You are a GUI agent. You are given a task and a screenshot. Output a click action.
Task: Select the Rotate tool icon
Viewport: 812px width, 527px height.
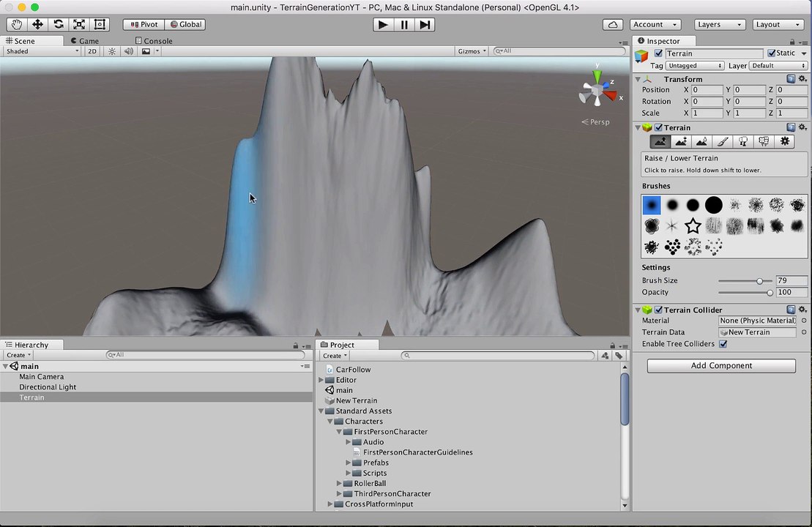[58, 24]
